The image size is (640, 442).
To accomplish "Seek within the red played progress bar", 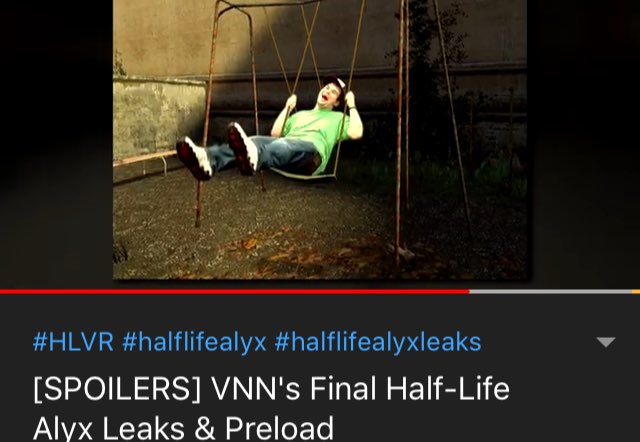I will [235, 292].
